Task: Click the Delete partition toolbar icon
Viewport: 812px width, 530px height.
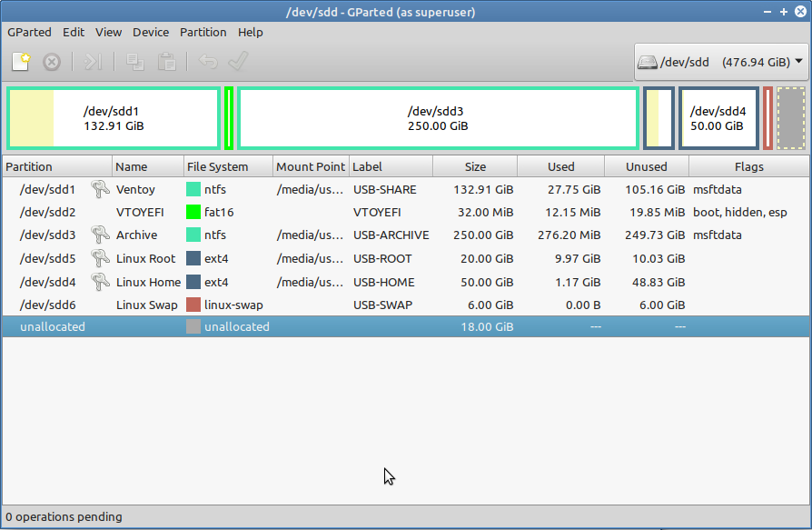Action: [51, 62]
